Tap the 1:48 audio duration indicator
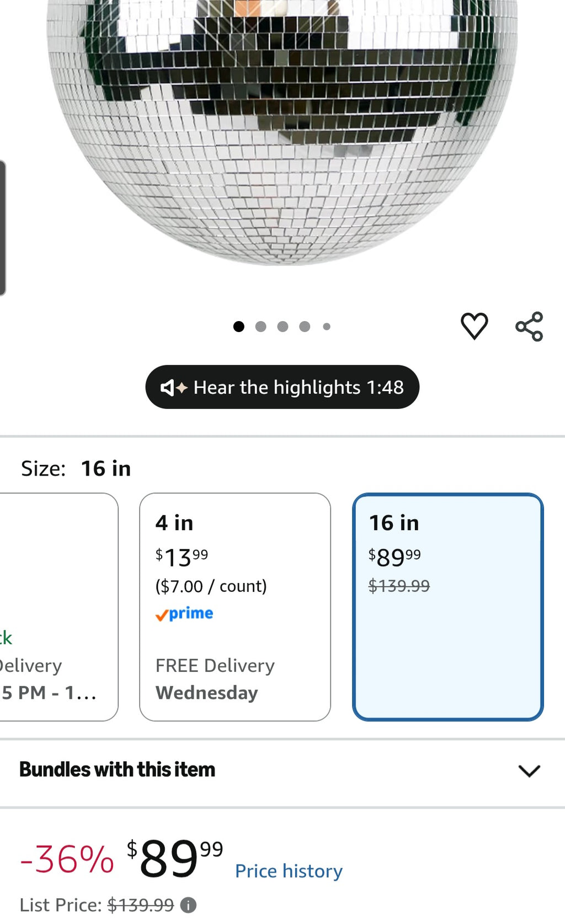Screen dimensions: 565x924 (x=385, y=387)
